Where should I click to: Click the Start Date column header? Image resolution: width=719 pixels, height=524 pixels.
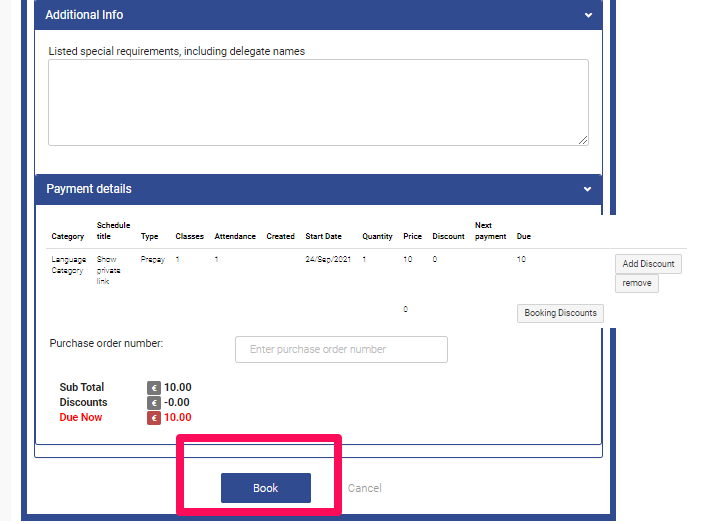click(323, 237)
